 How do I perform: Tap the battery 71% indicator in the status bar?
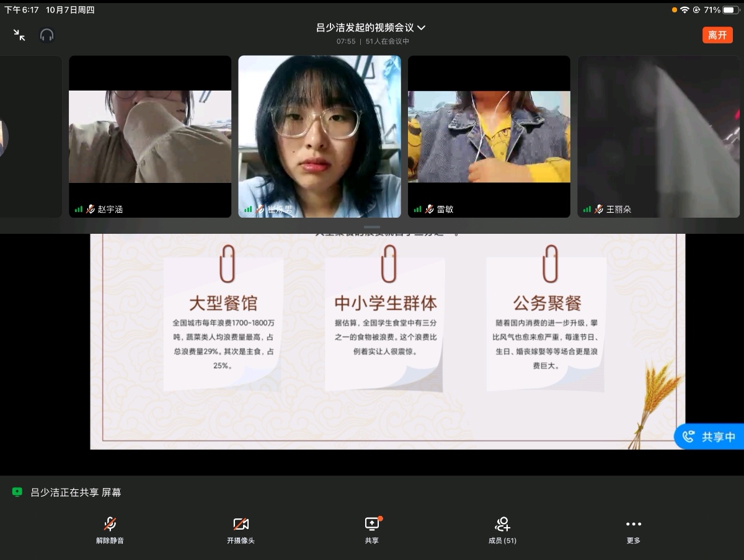(722, 10)
